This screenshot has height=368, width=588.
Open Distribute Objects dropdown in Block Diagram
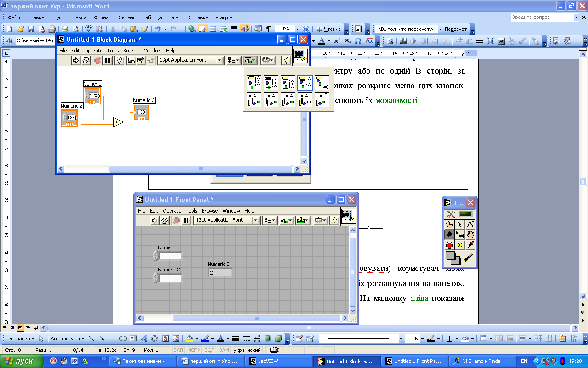[x=250, y=60]
